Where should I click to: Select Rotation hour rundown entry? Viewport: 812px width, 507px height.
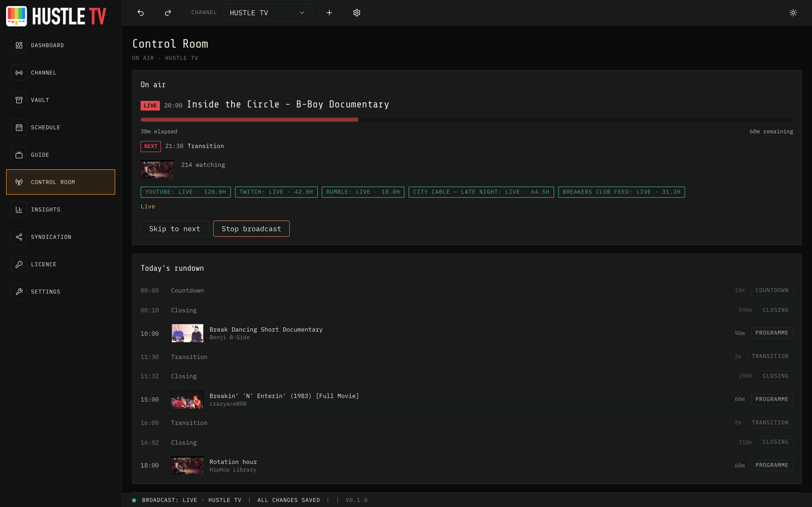(x=467, y=465)
